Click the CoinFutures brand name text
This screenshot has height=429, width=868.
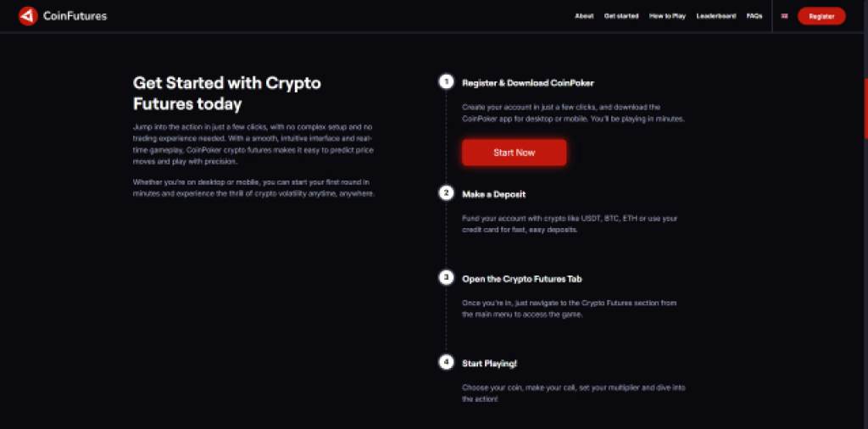click(76, 16)
